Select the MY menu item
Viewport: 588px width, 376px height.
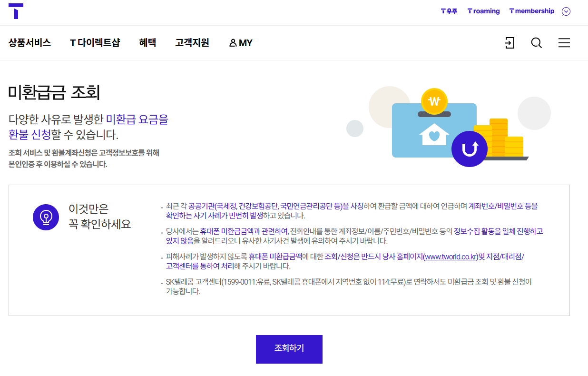coord(240,42)
